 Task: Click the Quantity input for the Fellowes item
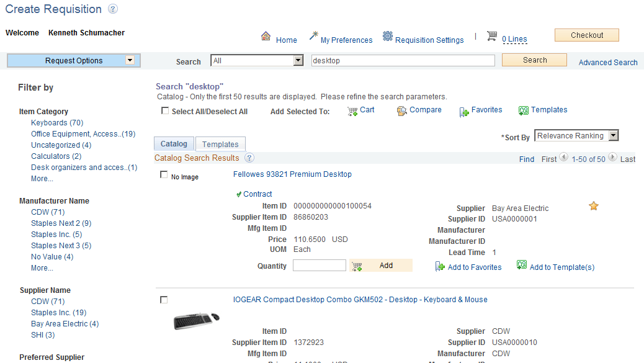tap(319, 265)
